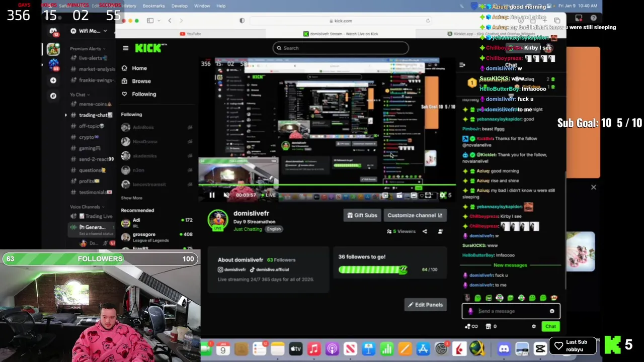Jump to New messages in chat
The image size is (644, 362).
[x=510, y=265]
